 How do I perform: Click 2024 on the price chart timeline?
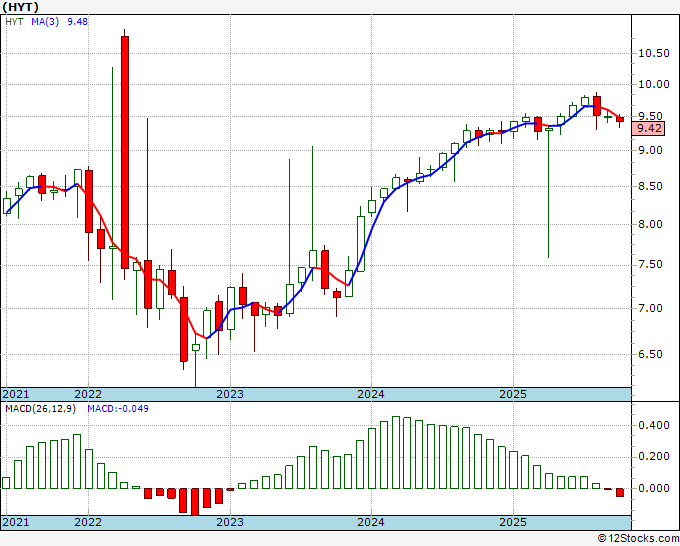coord(371,394)
